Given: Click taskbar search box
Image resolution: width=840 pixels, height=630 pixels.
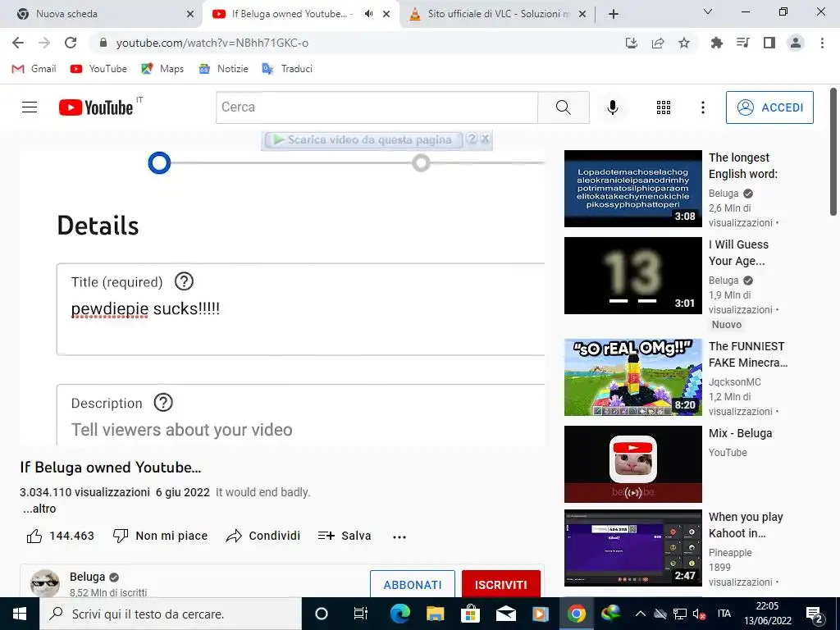Looking at the screenshot, I should (x=171, y=614).
